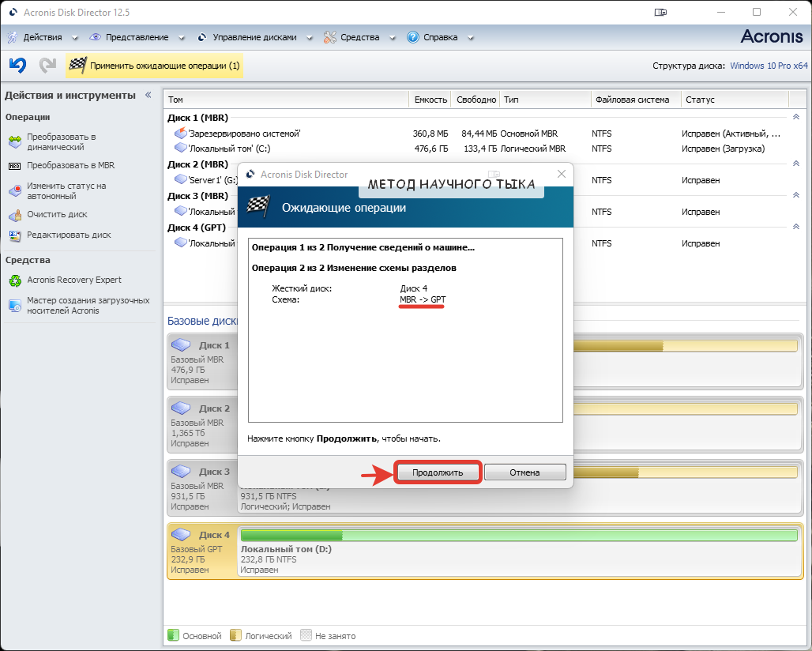Open the 'Windows 10 Pro x64' disk layout link
812x651 pixels.
pos(769,66)
